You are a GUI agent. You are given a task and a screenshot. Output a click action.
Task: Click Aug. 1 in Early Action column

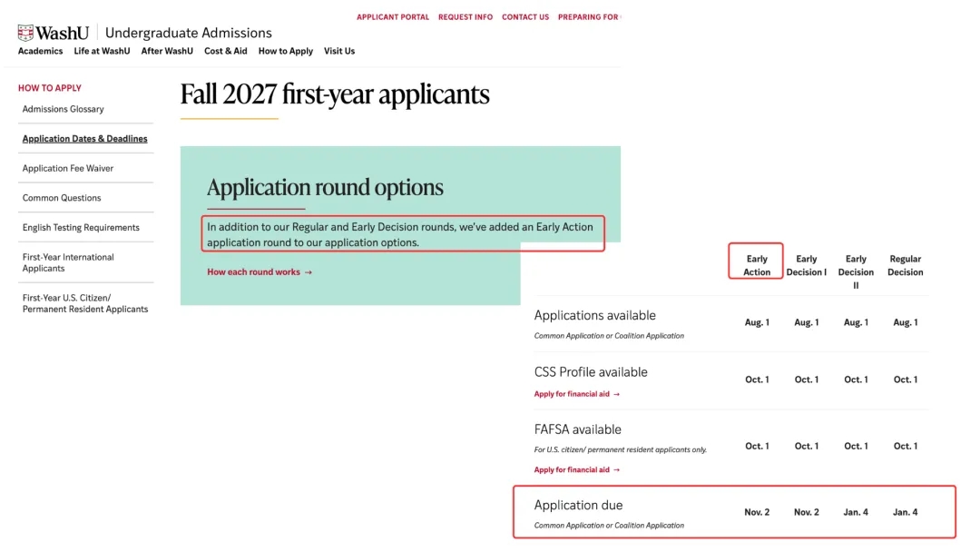[x=756, y=322]
